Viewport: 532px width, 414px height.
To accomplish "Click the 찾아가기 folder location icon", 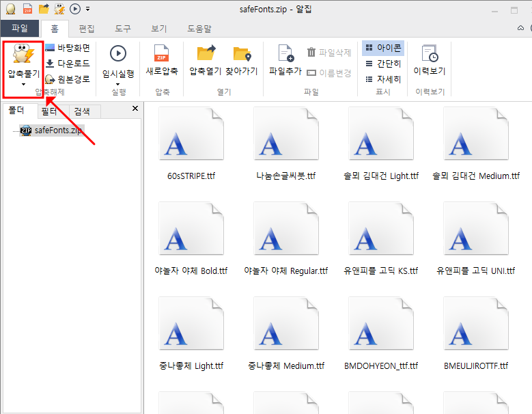I will tap(242, 54).
